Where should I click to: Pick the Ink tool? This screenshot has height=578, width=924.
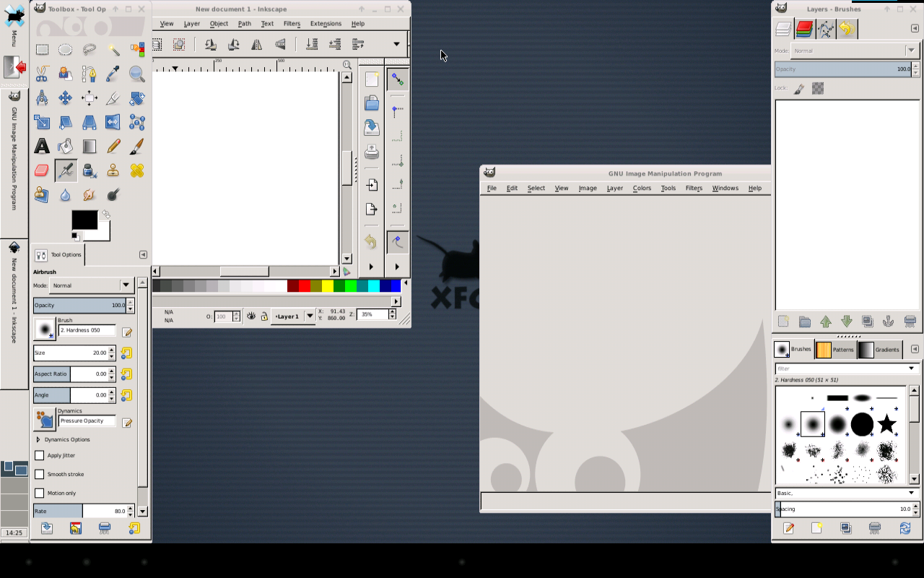pos(90,171)
